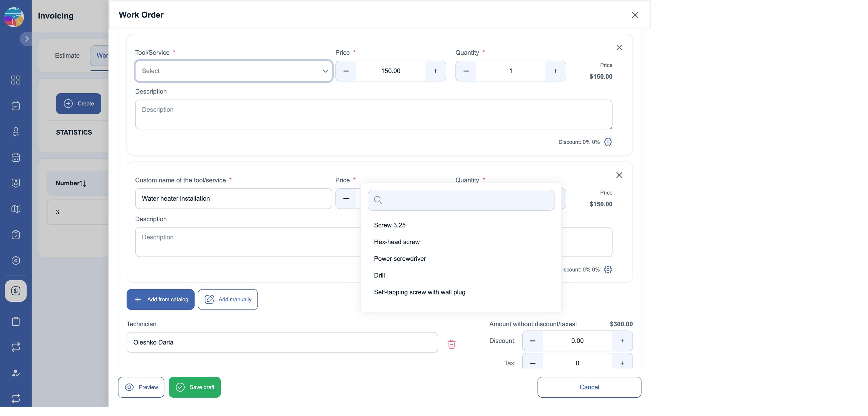Edit the Water heater installation name field
868x416 pixels.
[x=234, y=198]
